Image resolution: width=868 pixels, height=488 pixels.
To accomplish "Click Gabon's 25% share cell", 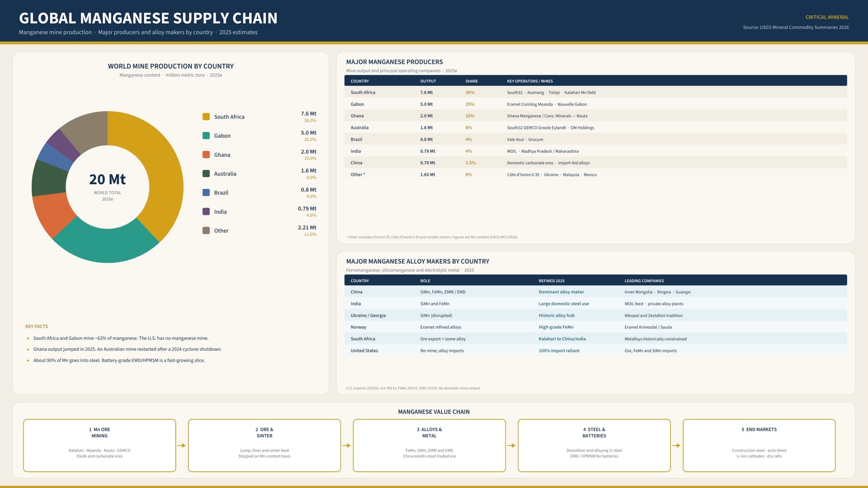I will click(x=470, y=104).
